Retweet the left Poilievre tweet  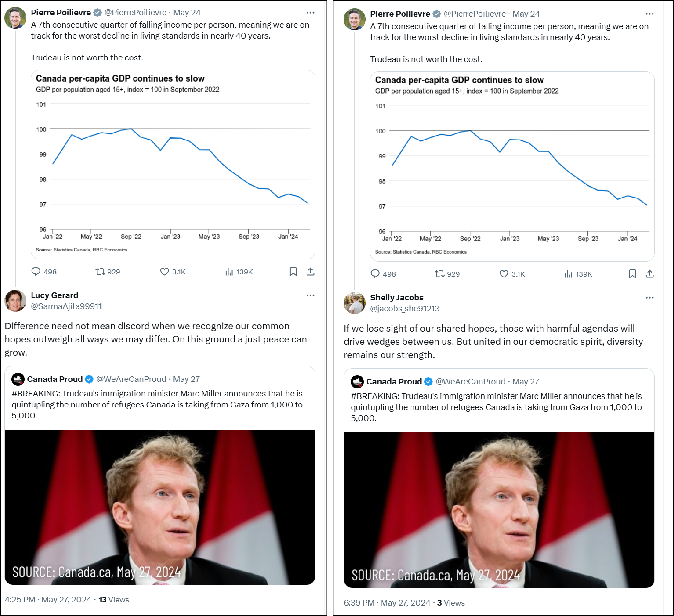(100, 272)
